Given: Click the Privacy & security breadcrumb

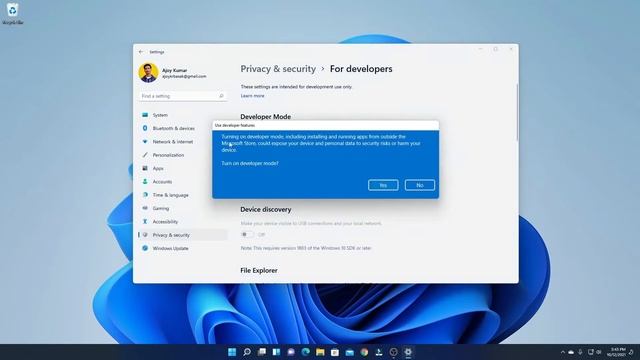Looking at the screenshot, I should coord(278,69).
